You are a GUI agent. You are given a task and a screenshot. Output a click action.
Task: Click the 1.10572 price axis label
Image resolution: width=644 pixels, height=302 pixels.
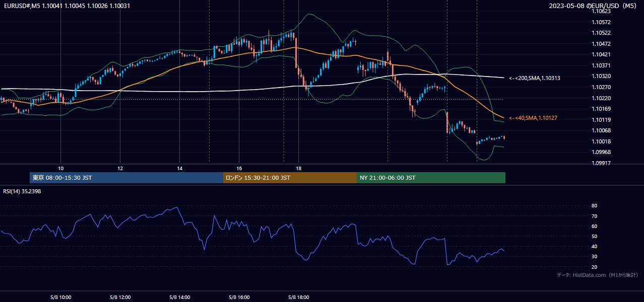click(x=601, y=22)
